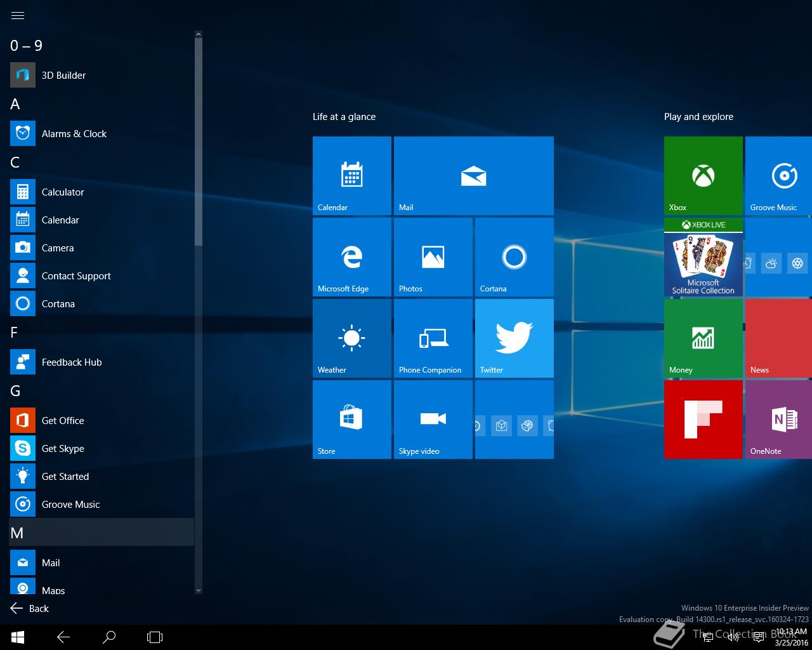This screenshot has height=650, width=812.
Task: Open the News tile
Action: tap(779, 338)
